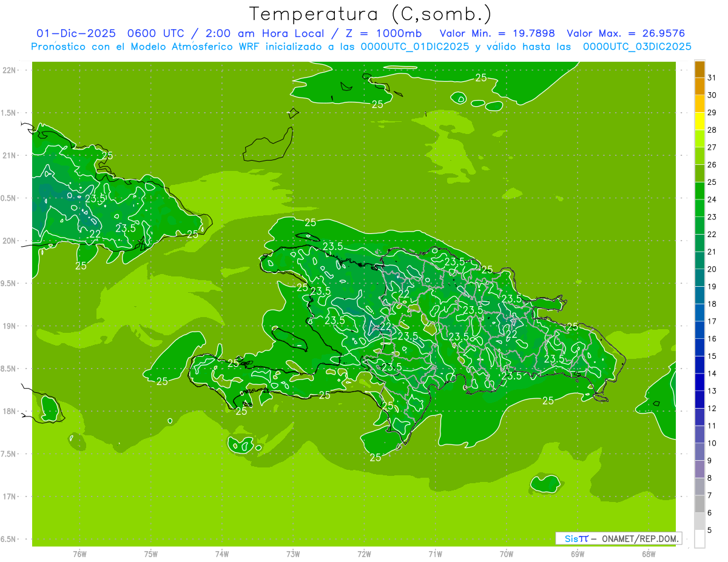Click the 17N latitude axis label

tap(10, 497)
